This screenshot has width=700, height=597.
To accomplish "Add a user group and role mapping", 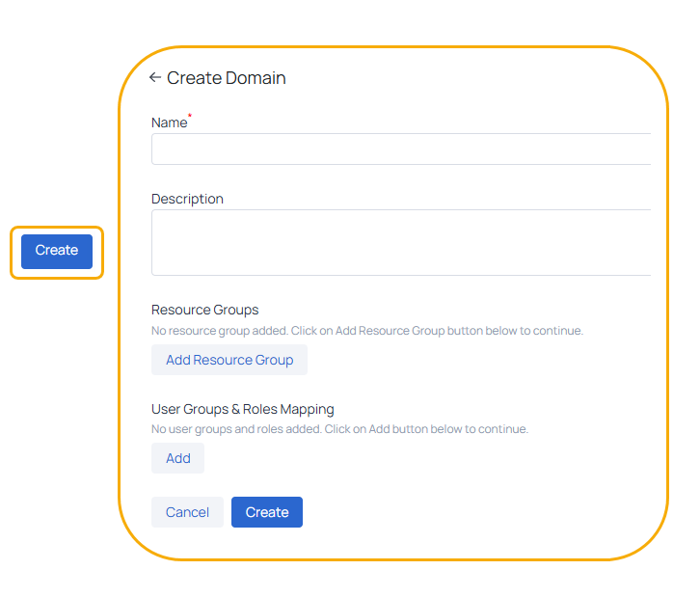I will tap(177, 458).
